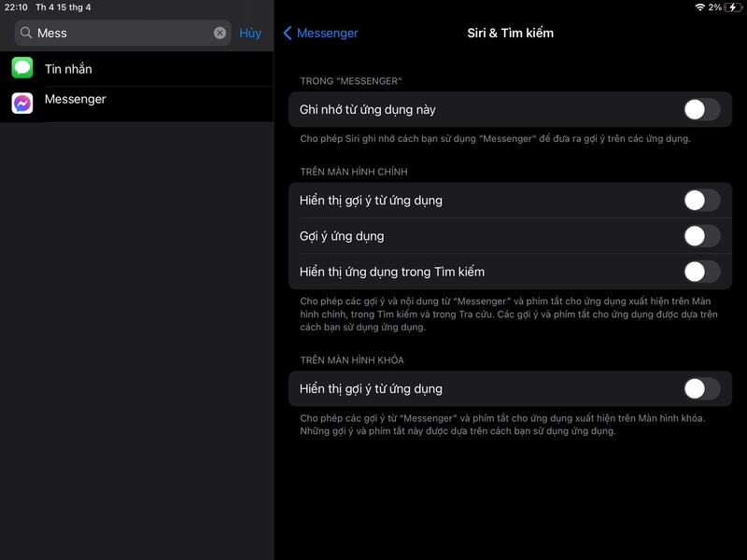This screenshot has width=747, height=560.
Task: Tap the magnifying glass search icon
Action: pyautogui.click(x=26, y=33)
